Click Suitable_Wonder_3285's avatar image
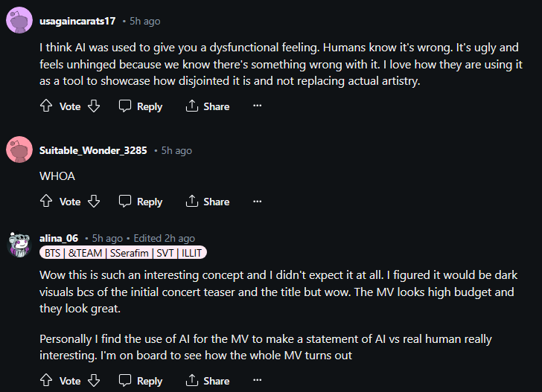 click(x=19, y=150)
